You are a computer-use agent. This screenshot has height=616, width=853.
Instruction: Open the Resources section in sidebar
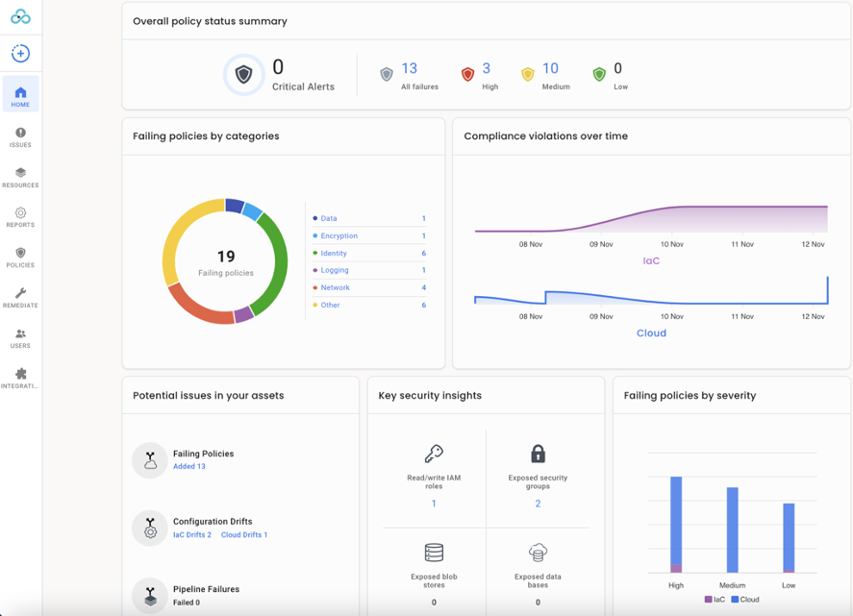tap(20, 178)
